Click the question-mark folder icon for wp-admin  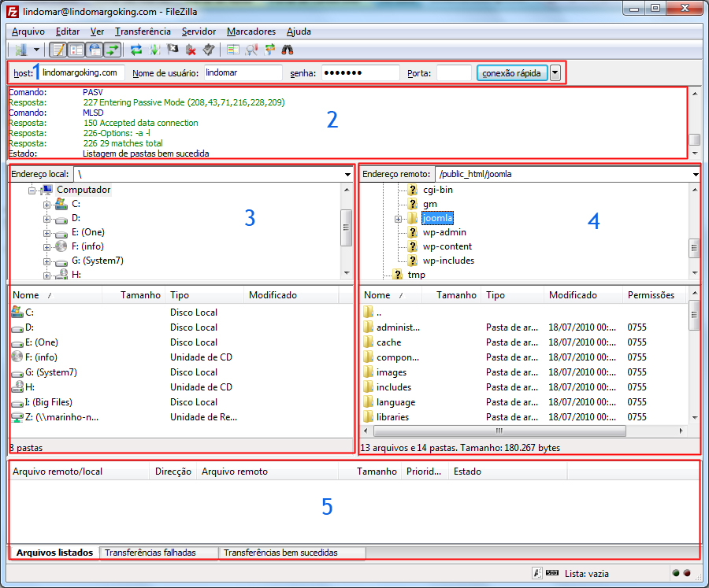click(x=412, y=232)
